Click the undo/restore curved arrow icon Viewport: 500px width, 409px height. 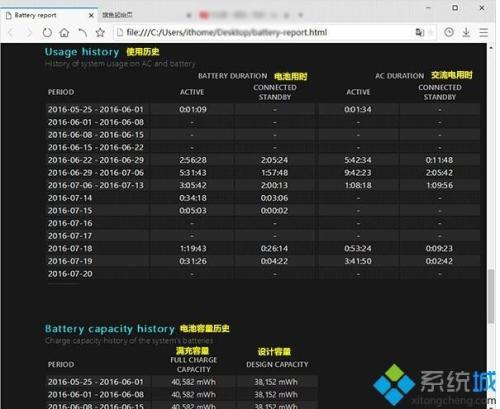[x=82, y=33]
